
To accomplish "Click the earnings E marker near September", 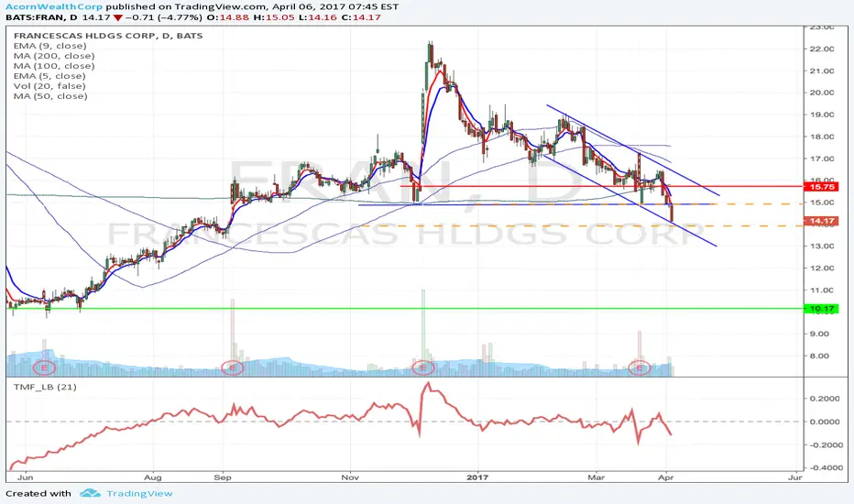I will tap(233, 367).
